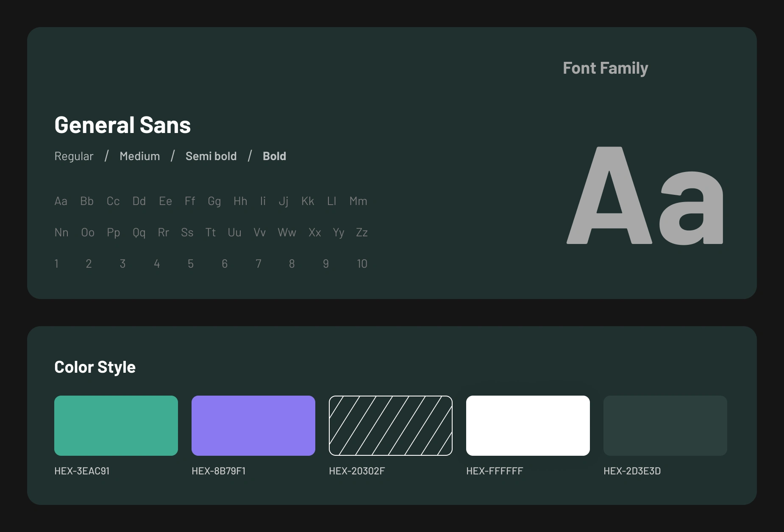
Task: Choose the Medium font weight label
Action: pyautogui.click(x=140, y=156)
